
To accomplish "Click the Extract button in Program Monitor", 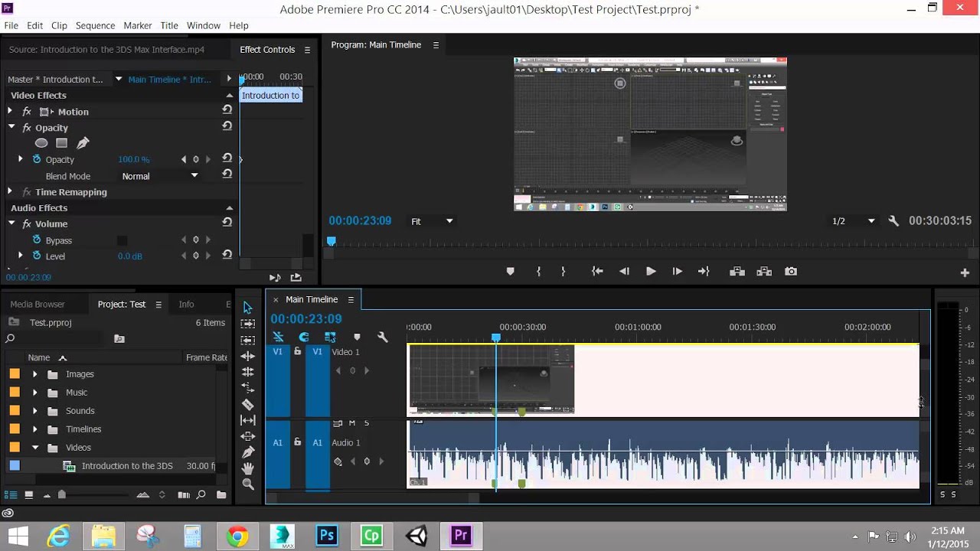I will [x=764, y=272].
